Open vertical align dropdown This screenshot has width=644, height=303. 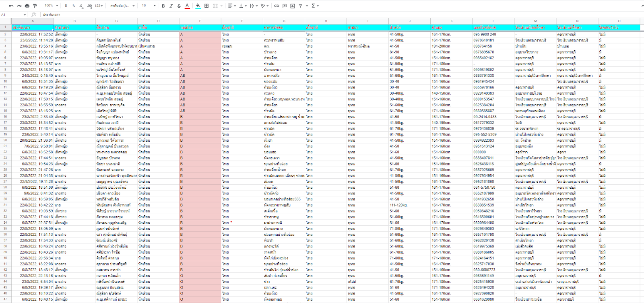243,6
